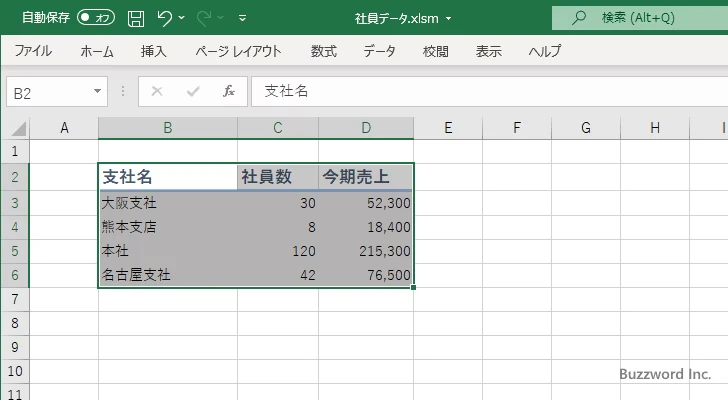The image size is (728, 400).
Task: Select column D header
Action: pos(366,128)
